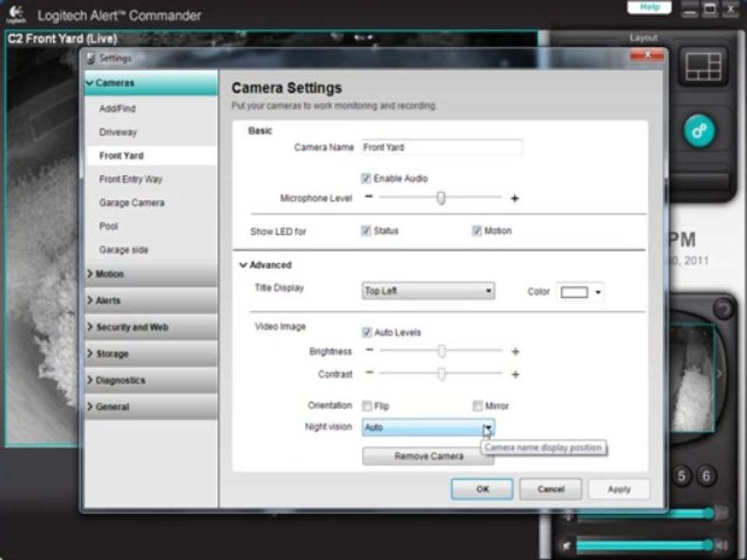
Task: Click the Brightness slider handle
Action: 442,351
